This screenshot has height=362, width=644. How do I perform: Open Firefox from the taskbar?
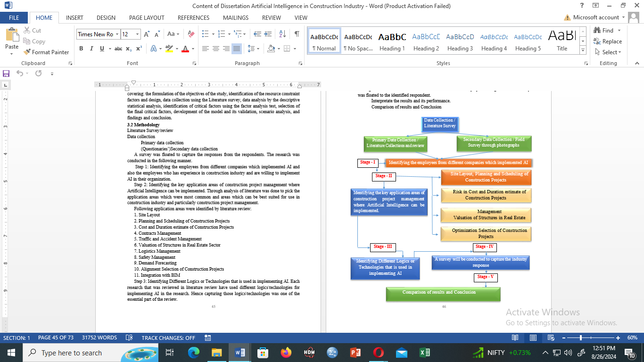coord(286,353)
